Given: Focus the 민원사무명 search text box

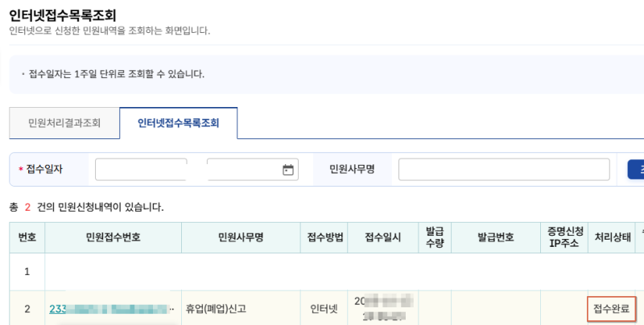Looking at the screenshot, I should [504, 170].
